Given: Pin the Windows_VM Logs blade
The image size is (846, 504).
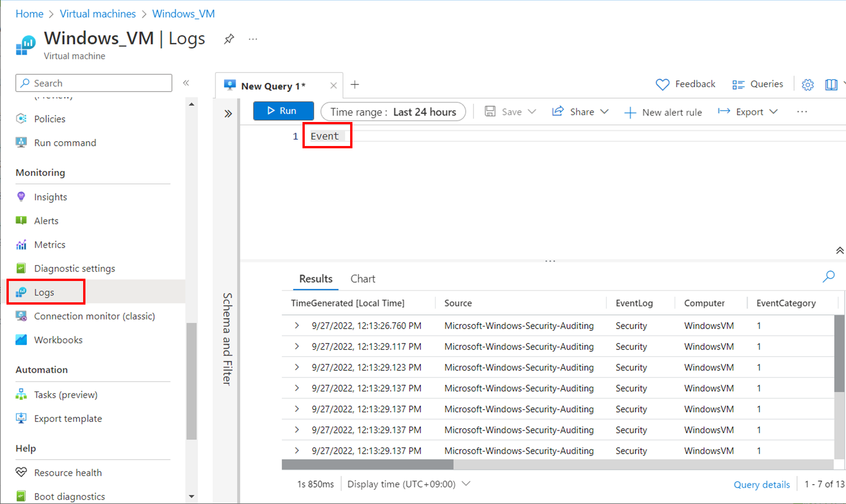Looking at the screenshot, I should tap(229, 39).
